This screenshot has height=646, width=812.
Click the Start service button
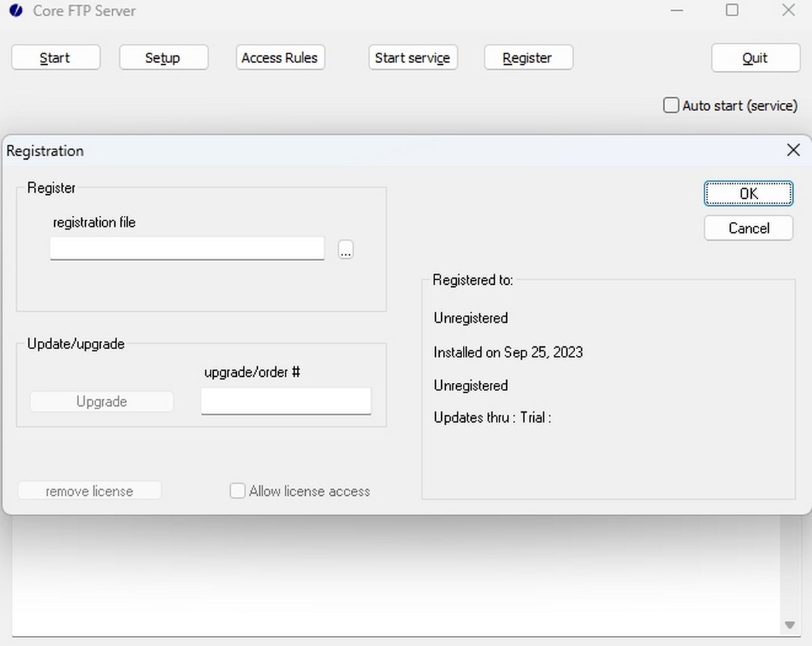[x=412, y=57]
